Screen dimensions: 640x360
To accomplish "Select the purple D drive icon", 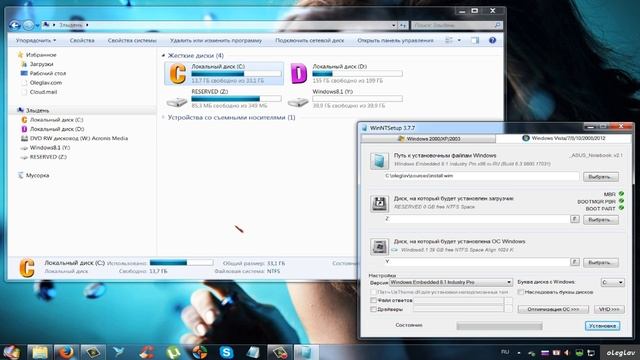I will (x=298, y=73).
